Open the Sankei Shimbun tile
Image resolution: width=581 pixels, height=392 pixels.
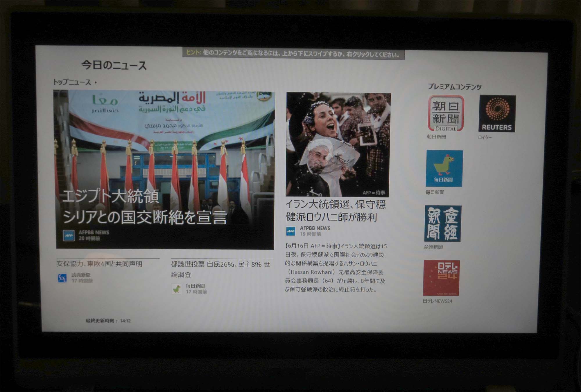click(443, 223)
